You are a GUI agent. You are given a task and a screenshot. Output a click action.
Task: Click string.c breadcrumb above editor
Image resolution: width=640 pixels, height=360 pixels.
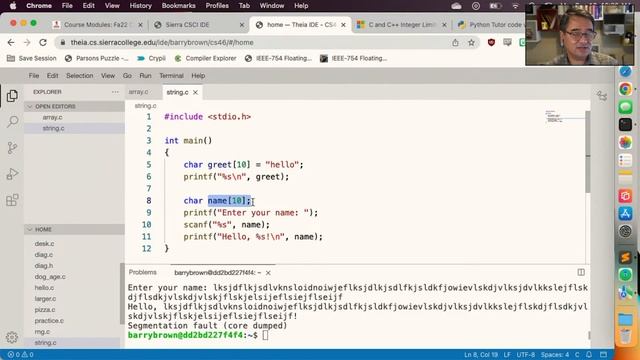pyautogui.click(x=146, y=106)
